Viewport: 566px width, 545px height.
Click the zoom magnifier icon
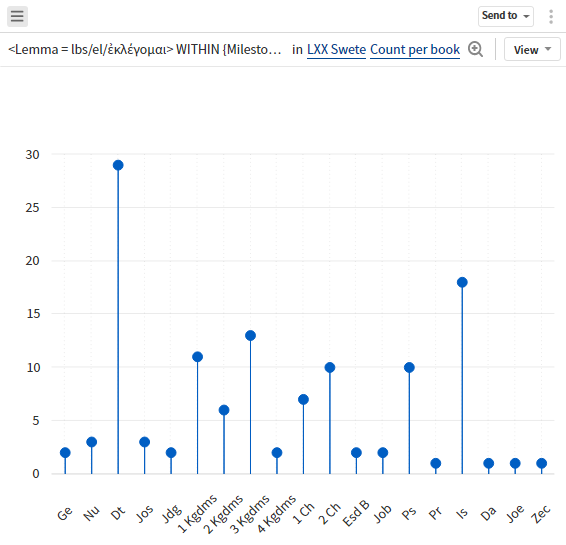click(475, 49)
